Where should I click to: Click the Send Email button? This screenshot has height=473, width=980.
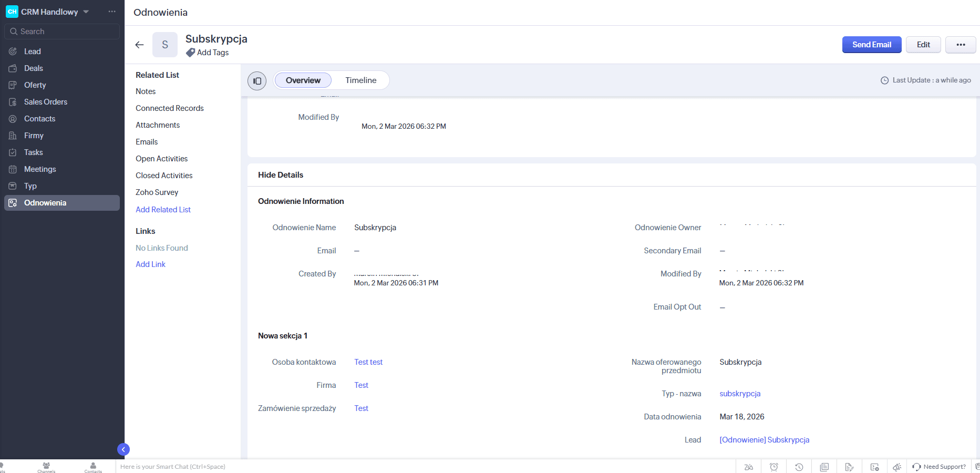(x=871, y=45)
